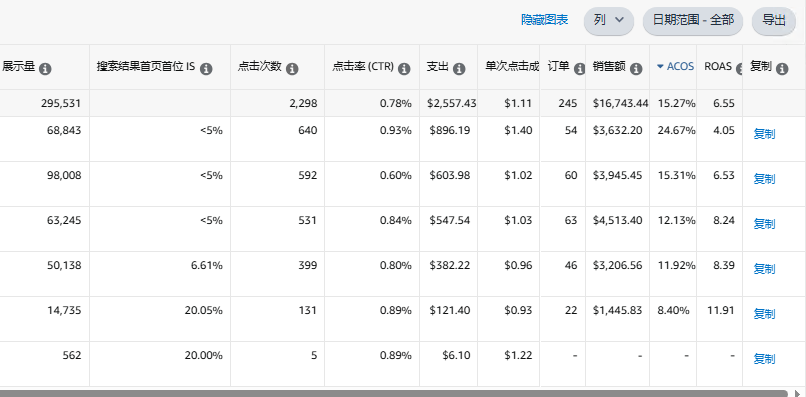Click 复制 link in 15.31% ACOS row

click(x=764, y=179)
